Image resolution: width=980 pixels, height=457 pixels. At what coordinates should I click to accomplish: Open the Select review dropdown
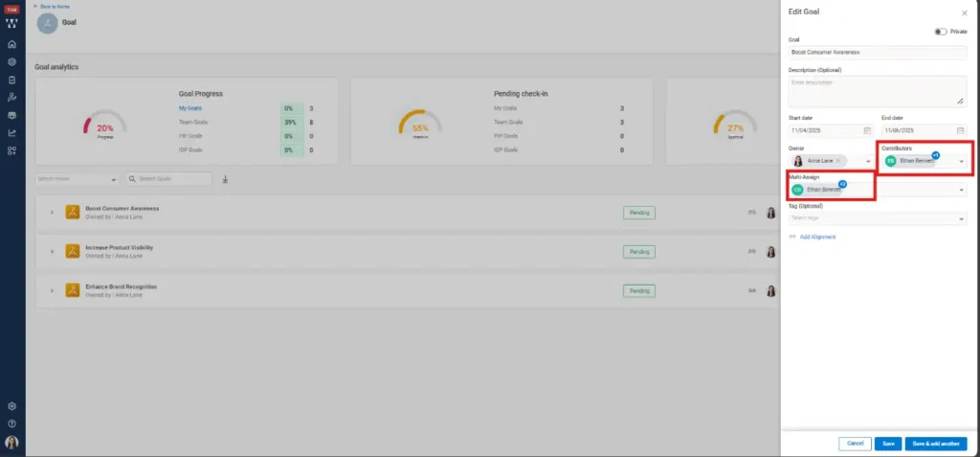point(77,179)
